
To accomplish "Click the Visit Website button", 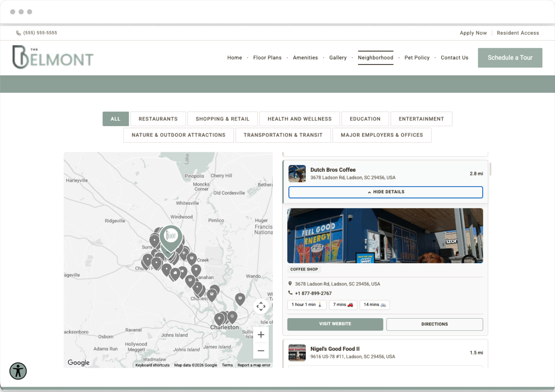I will click(x=335, y=324).
